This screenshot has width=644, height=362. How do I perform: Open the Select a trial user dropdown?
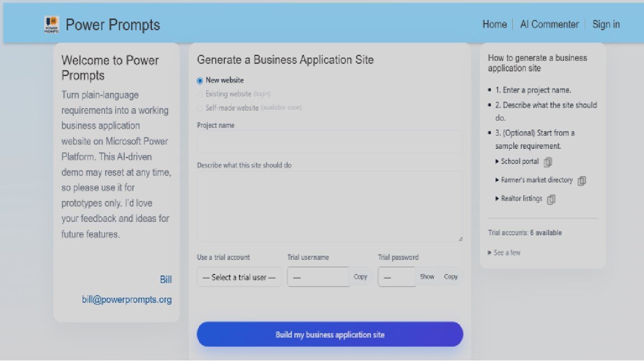point(239,277)
